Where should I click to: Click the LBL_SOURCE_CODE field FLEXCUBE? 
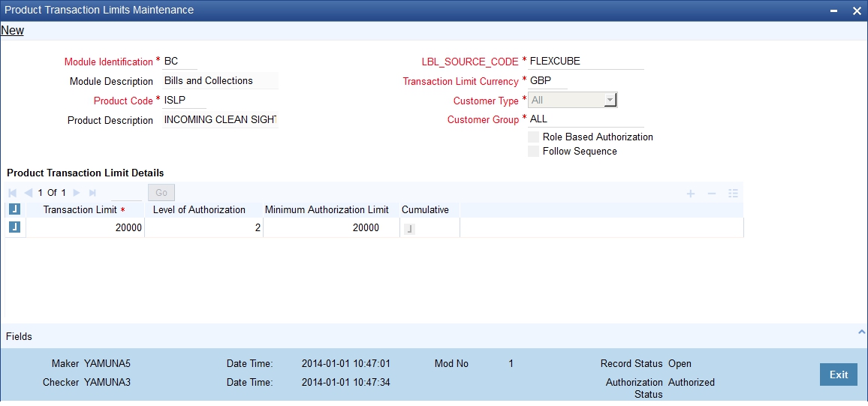click(x=586, y=62)
